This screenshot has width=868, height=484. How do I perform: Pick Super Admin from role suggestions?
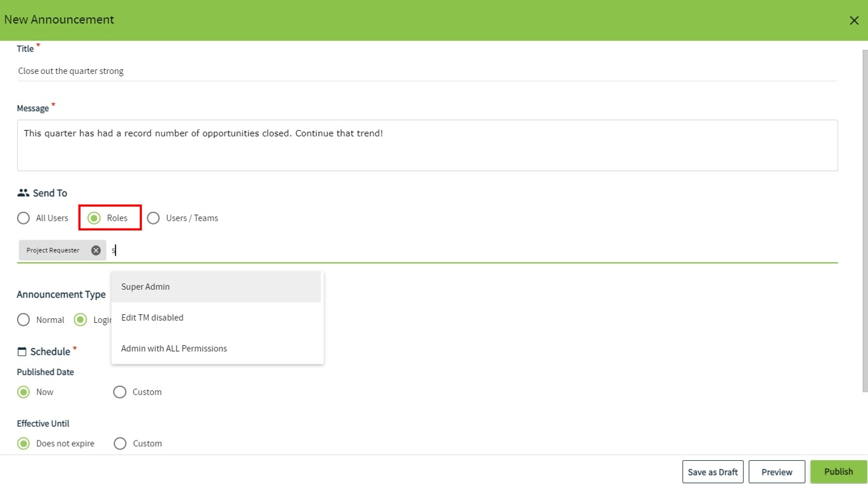coord(217,287)
